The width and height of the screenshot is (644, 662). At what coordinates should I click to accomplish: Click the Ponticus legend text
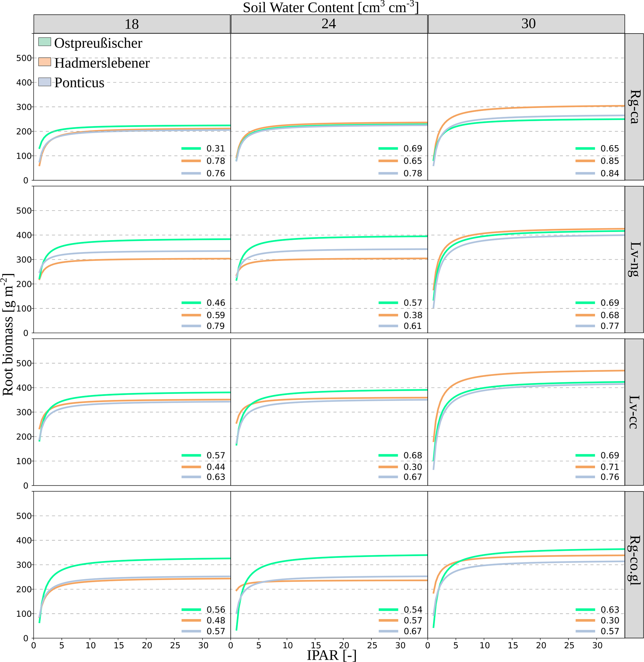pyautogui.click(x=79, y=83)
